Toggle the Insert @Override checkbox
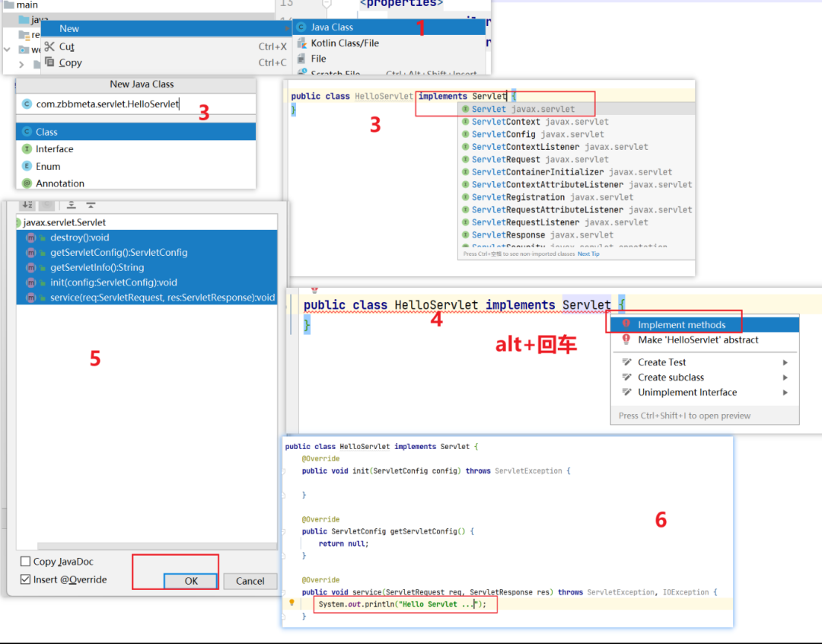The image size is (822, 644). pyautogui.click(x=25, y=579)
